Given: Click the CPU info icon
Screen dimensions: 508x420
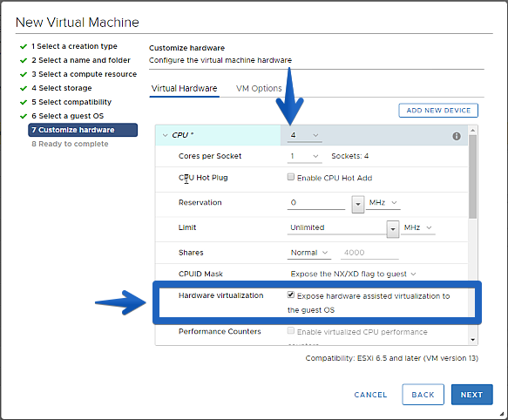Looking at the screenshot, I should [x=457, y=136].
